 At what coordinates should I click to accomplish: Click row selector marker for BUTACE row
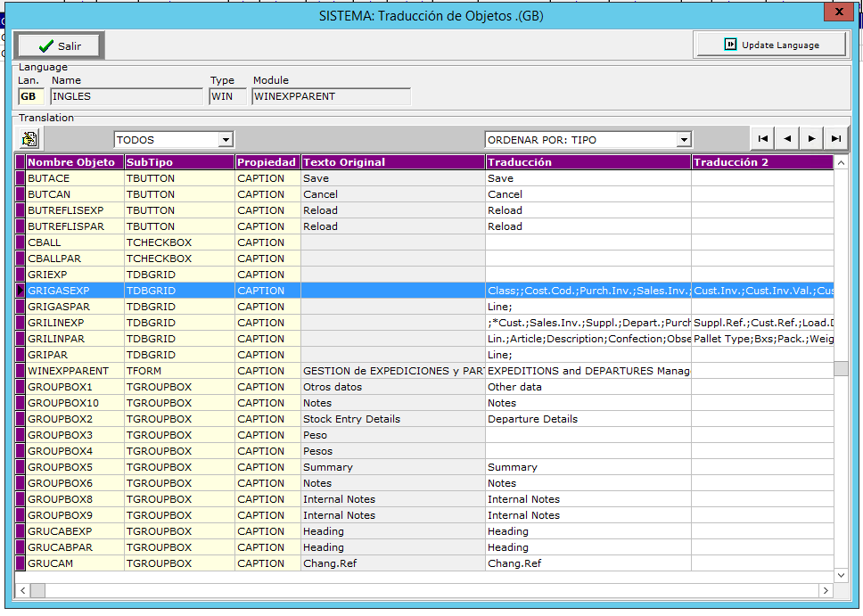[21, 178]
